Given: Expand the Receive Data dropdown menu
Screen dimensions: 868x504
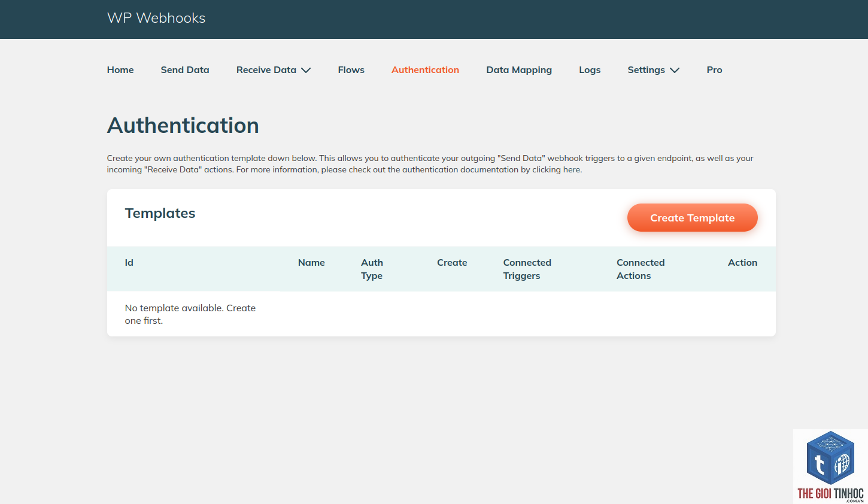Looking at the screenshot, I should coord(274,70).
